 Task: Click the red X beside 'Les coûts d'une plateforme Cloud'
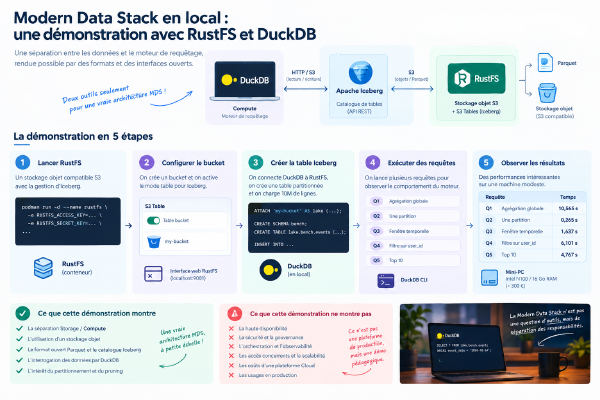coord(231,366)
